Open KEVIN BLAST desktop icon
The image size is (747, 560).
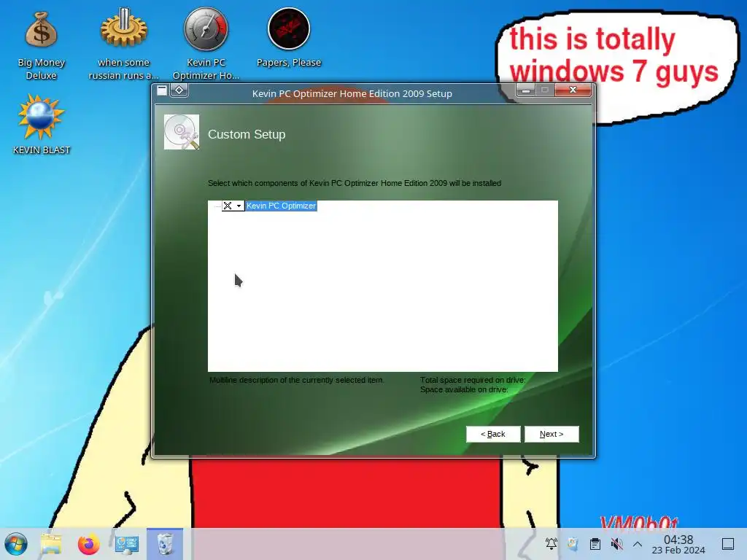[41, 125]
